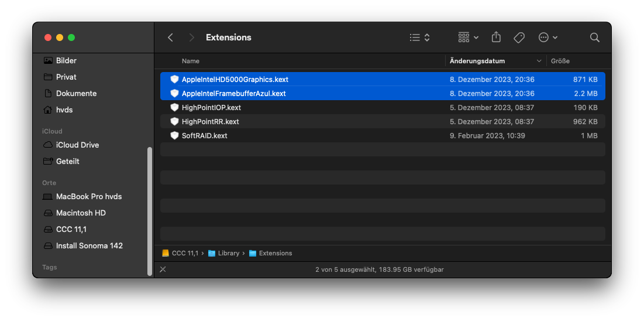
Task: Toggle sort direction arrow on Änderungsdatum
Action: point(539,61)
